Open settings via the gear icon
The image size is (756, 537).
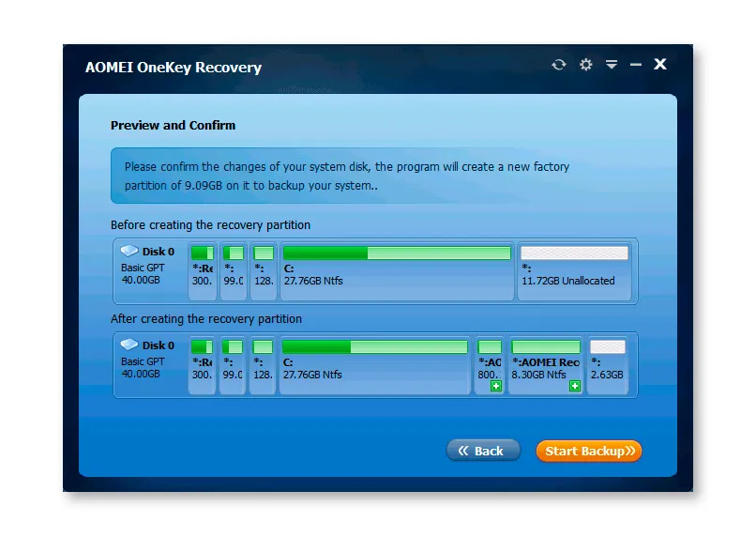point(586,65)
